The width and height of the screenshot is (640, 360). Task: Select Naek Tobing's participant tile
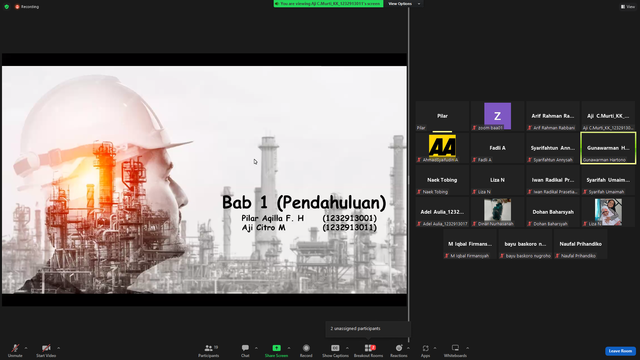coord(442,180)
